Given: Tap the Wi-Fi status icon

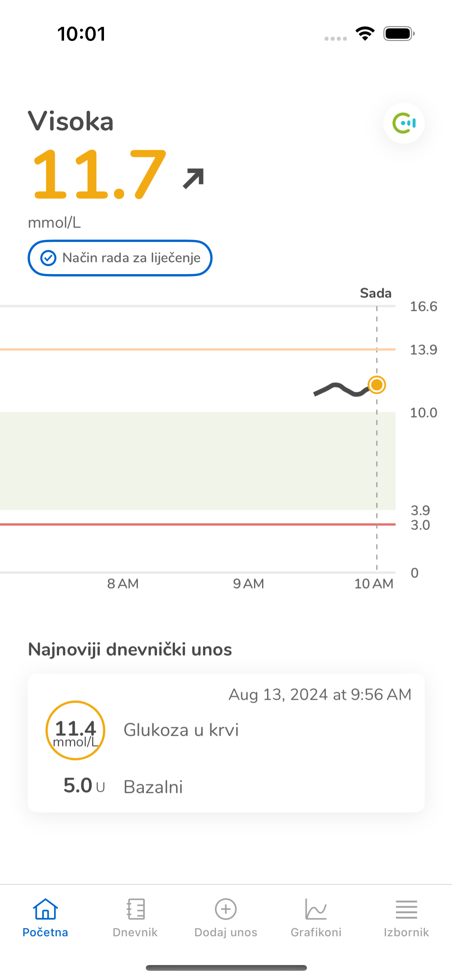Looking at the screenshot, I should click(365, 34).
